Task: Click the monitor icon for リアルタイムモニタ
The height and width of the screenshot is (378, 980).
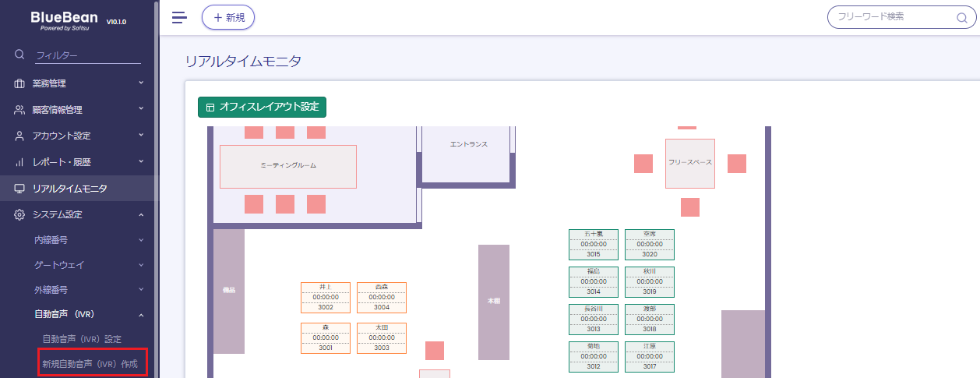Action: click(20, 189)
